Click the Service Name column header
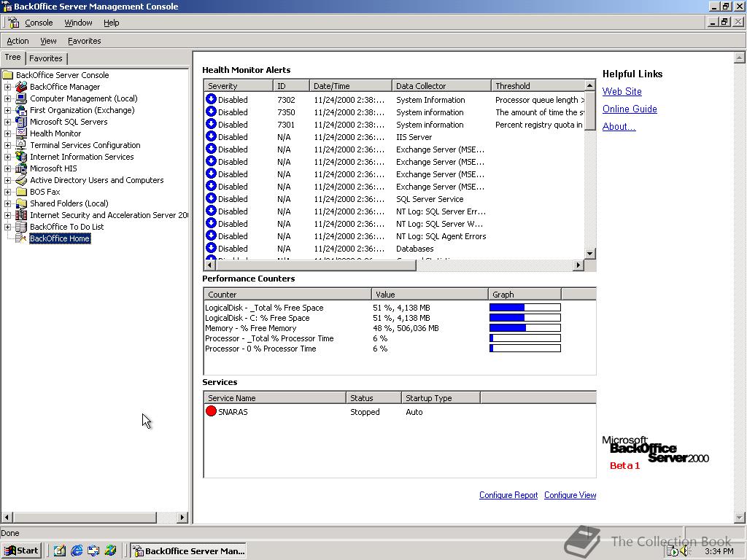Screen dimensions: 747x560 click(x=275, y=397)
